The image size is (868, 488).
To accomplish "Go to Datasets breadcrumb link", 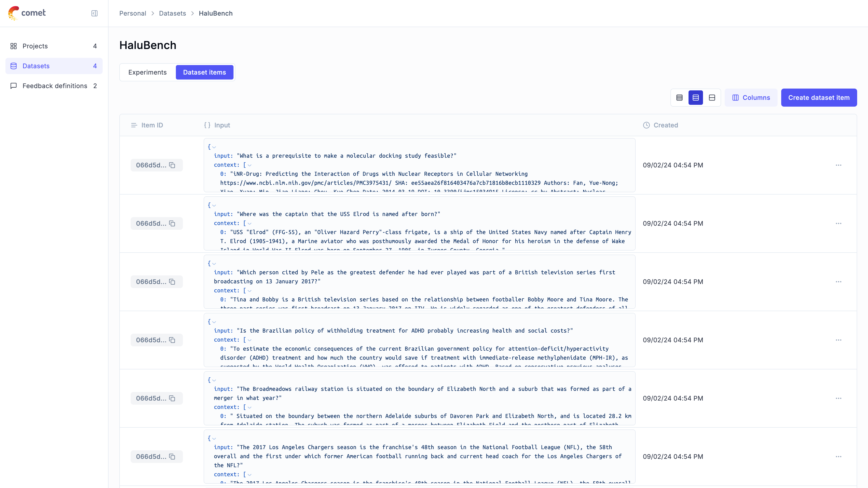I will click(172, 14).
